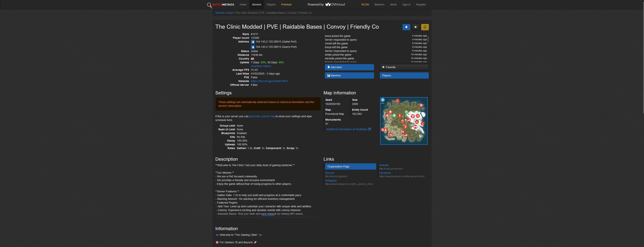Image resolution: width=644 pixels, height=247 pixels.
Task: Click the Last Wipe date 01/02/2025
Action: (x=257, y=74)
